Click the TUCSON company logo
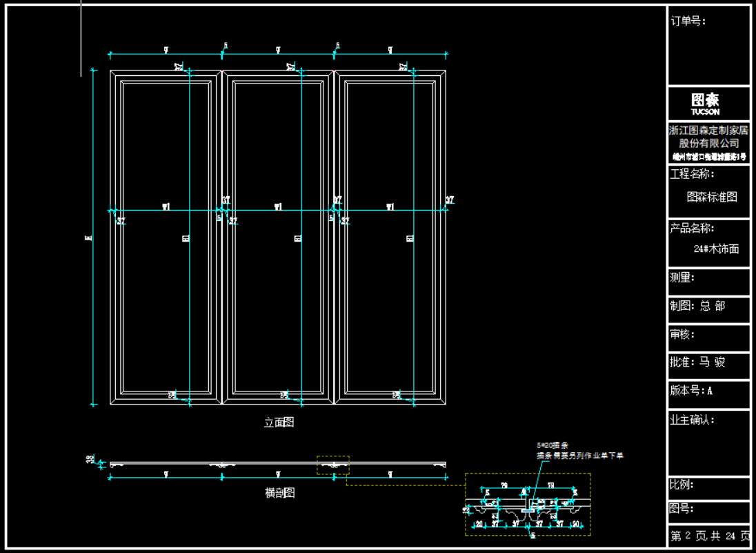The height and width of the screenshot is (553, 756). [705, 104]
